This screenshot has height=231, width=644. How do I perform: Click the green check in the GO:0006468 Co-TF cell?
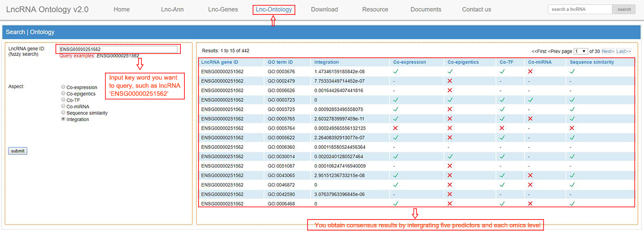[x=503, y=203]
